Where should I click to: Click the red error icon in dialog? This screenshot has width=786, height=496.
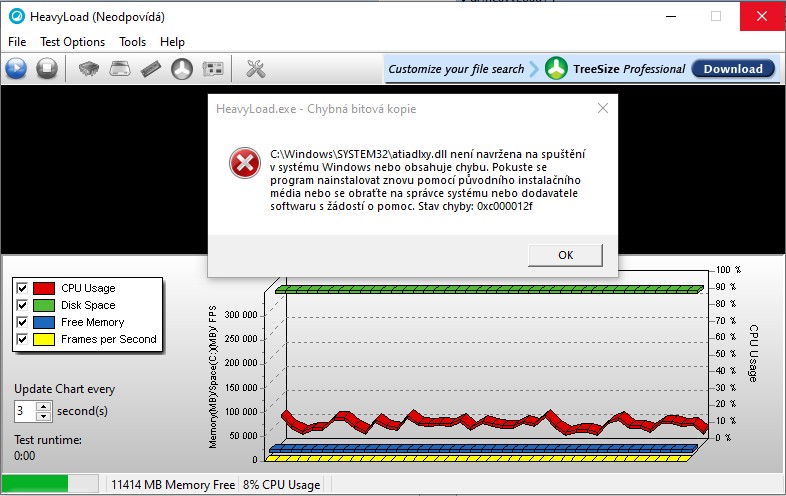(245, 163)
